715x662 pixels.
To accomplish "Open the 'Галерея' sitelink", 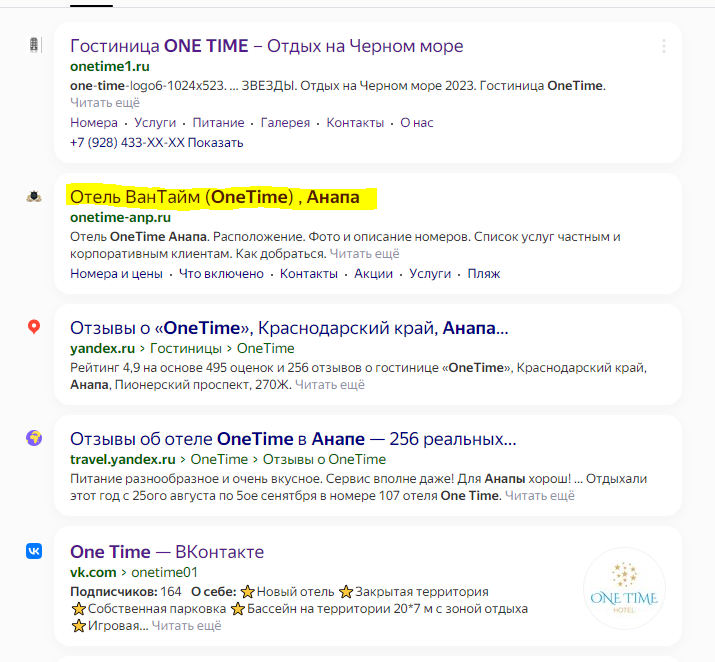I will pos(285,123).
